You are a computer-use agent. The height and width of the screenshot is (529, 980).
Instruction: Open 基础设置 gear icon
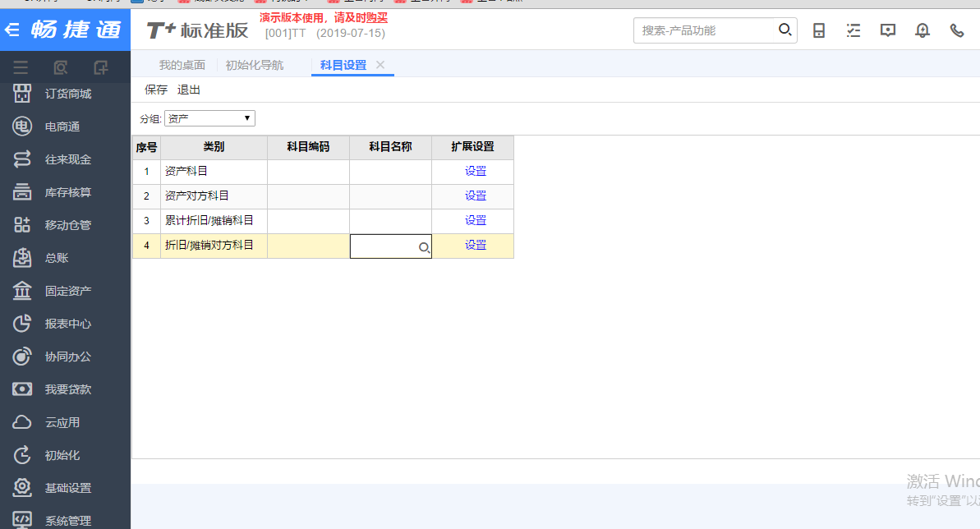[22, 488]
